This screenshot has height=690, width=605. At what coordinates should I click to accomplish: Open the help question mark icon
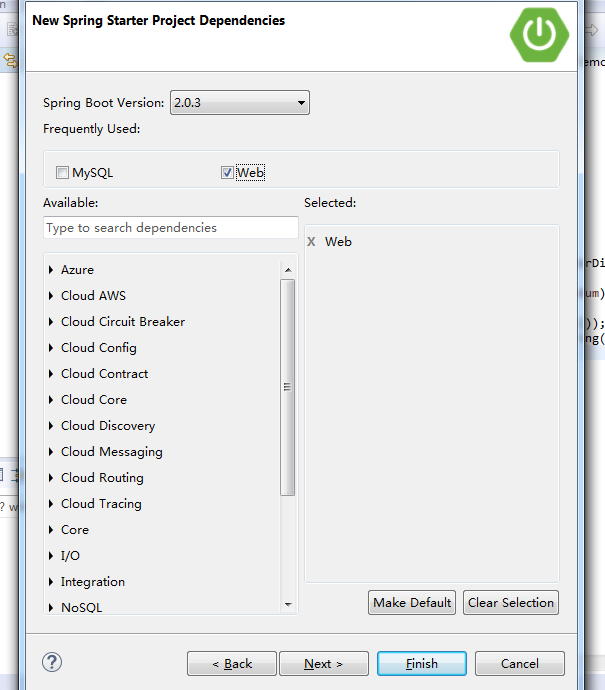coord(52,662)
